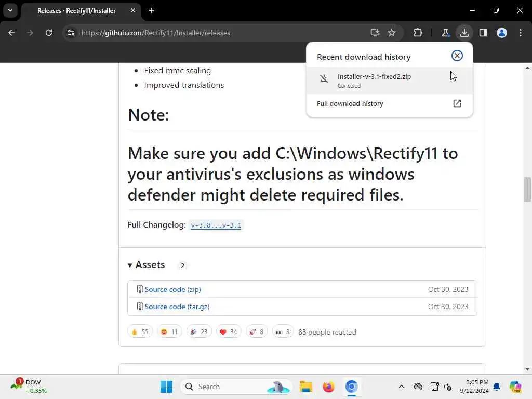Click the party popper reaction with 23
Image resolution: width=532 pixels, height=399 pixels.
199,331
